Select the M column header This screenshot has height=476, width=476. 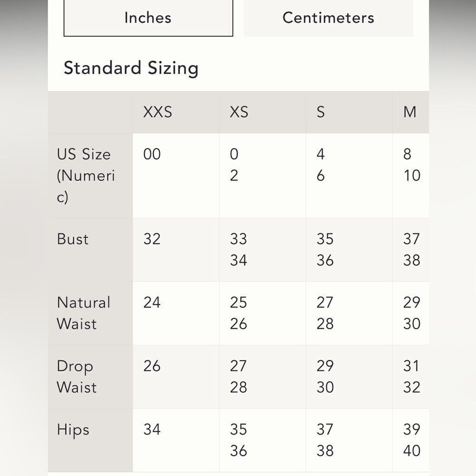[x=411, y=112]
